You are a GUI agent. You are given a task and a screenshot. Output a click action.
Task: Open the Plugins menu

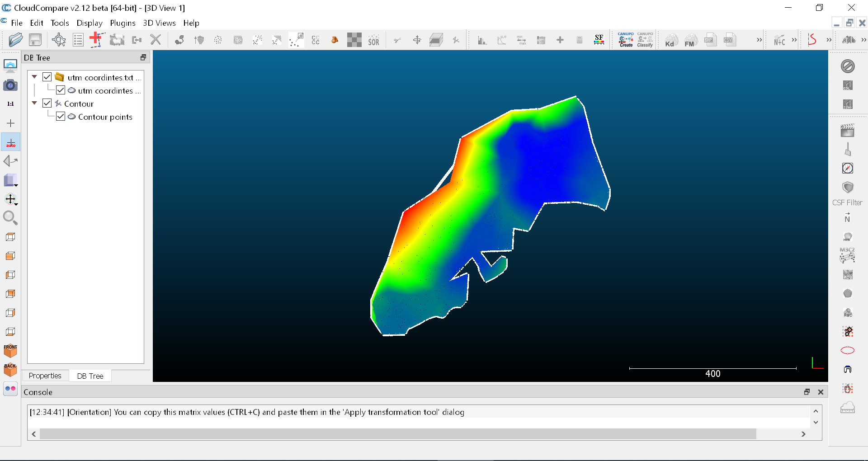pyautogui.click(x=123, y=23)
